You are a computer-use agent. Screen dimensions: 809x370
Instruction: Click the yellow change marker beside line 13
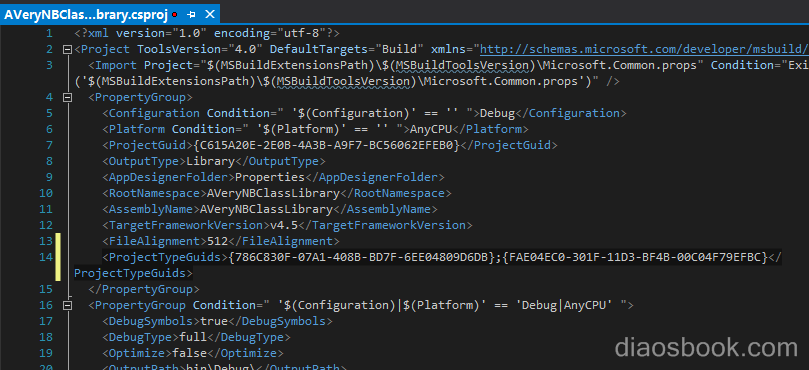coord(58,241)
